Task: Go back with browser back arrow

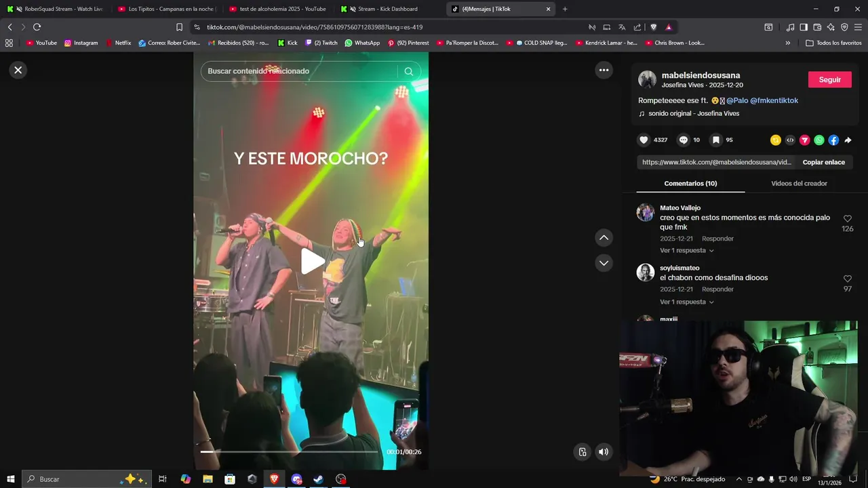Action: pos(9,27)
